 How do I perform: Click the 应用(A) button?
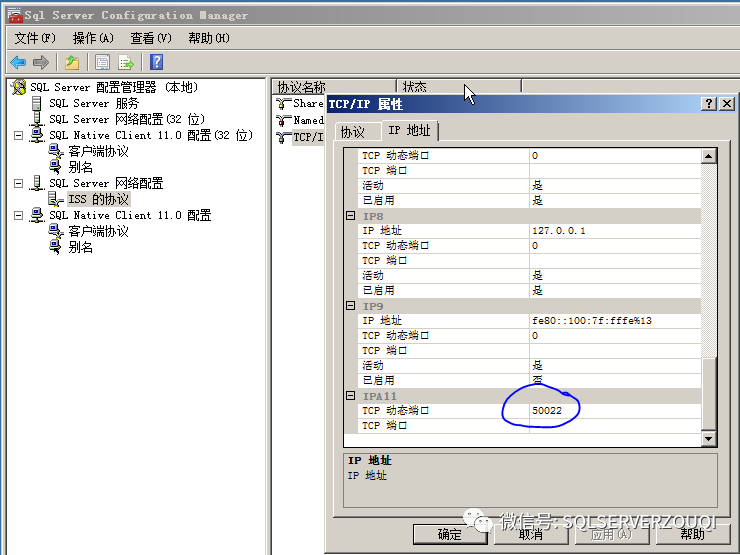pyautogui.click(x=612, y=534)
